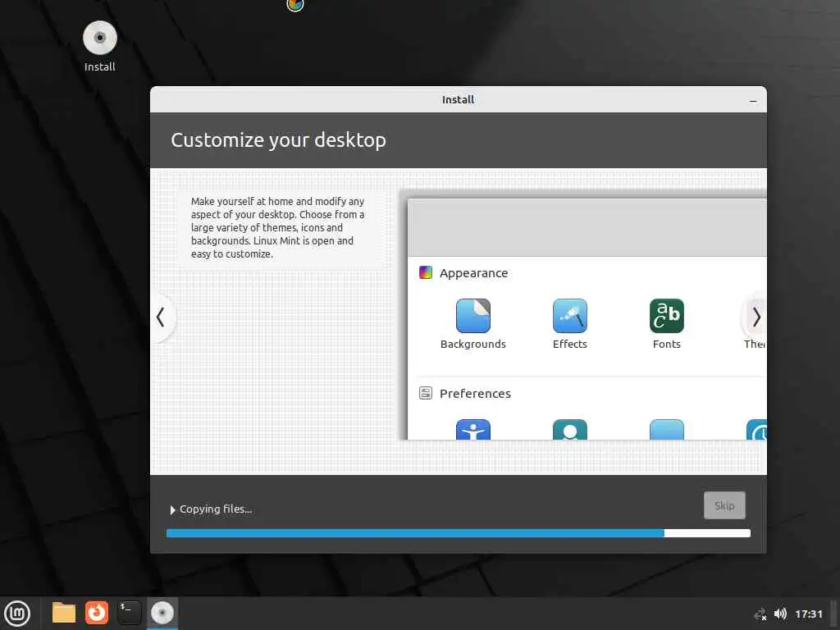840x630 pixels.
Task: Click the Appearance section label
Action: [x=473, y=272]
